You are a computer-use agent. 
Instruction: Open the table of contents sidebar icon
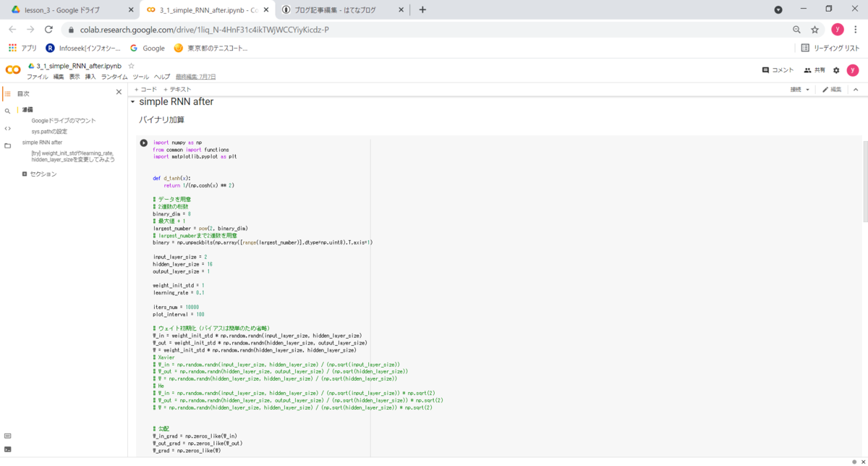pyautogui.click(x=7, y=93)
